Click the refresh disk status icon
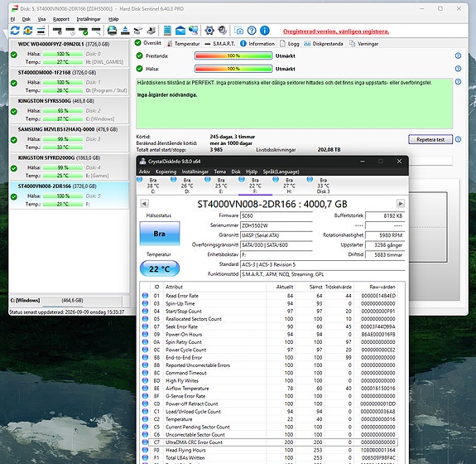Image resolution: width=476 pixels, height=464 pixels. pos(15,31)
